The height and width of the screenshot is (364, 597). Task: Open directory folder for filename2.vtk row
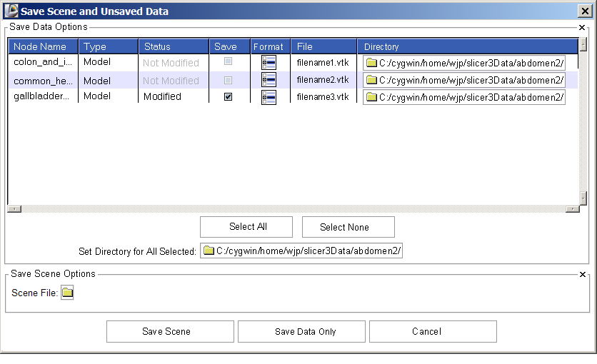(371, 80)
